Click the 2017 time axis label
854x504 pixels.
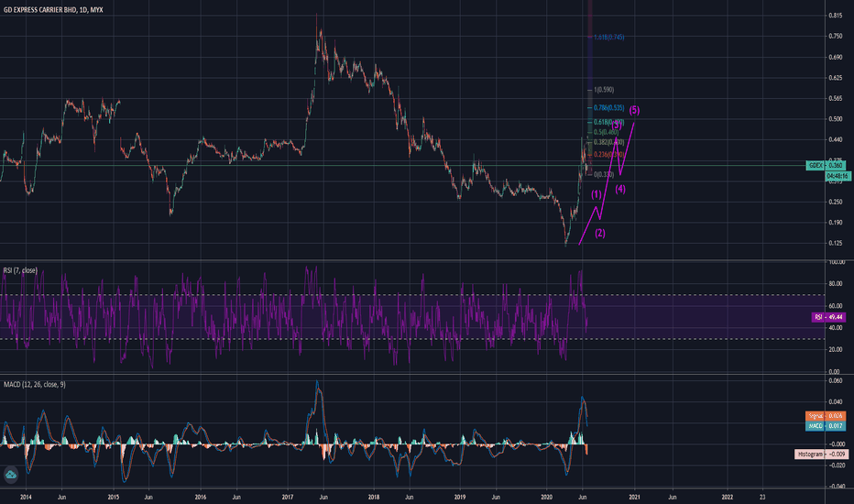(288, 497)
